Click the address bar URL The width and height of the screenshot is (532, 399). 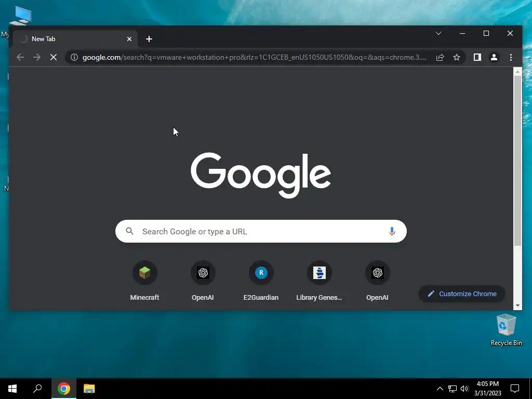pos(254,57)
